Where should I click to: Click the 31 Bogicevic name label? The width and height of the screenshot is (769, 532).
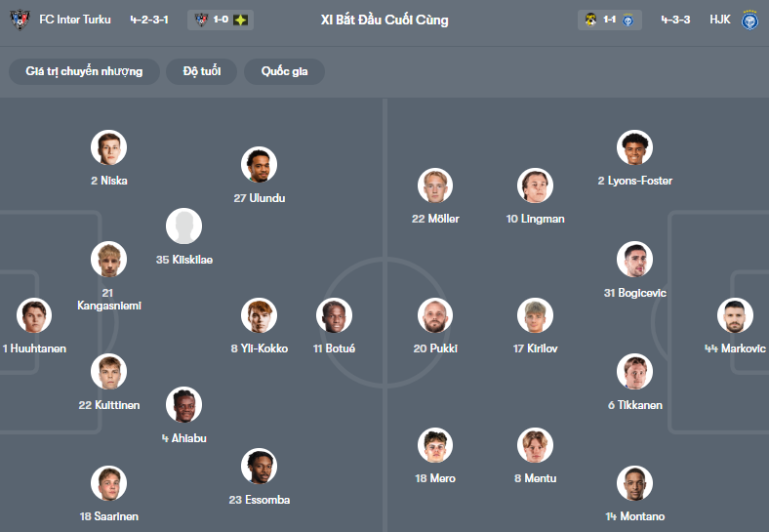point(633,293)
